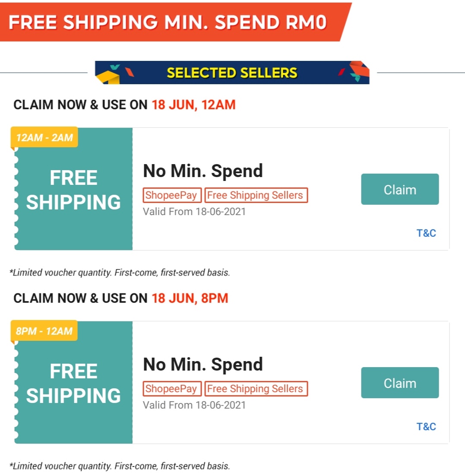
Task: Select the ShopeePay tag on the 8PM voucher
Action: click(171, 389)
